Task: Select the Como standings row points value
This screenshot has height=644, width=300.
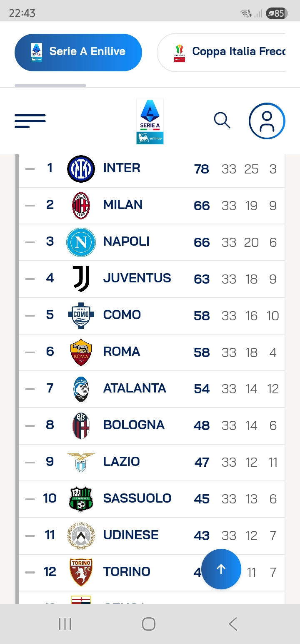Action: pos(202,316)
